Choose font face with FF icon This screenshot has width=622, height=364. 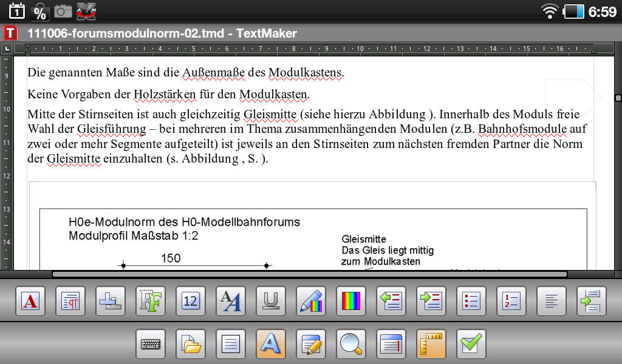(151, 301)
